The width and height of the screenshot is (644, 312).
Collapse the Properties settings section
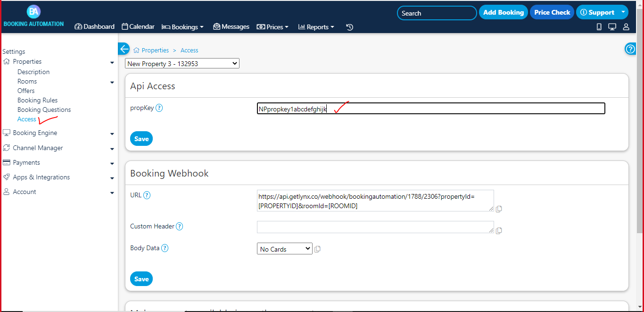tap(112, 62)
